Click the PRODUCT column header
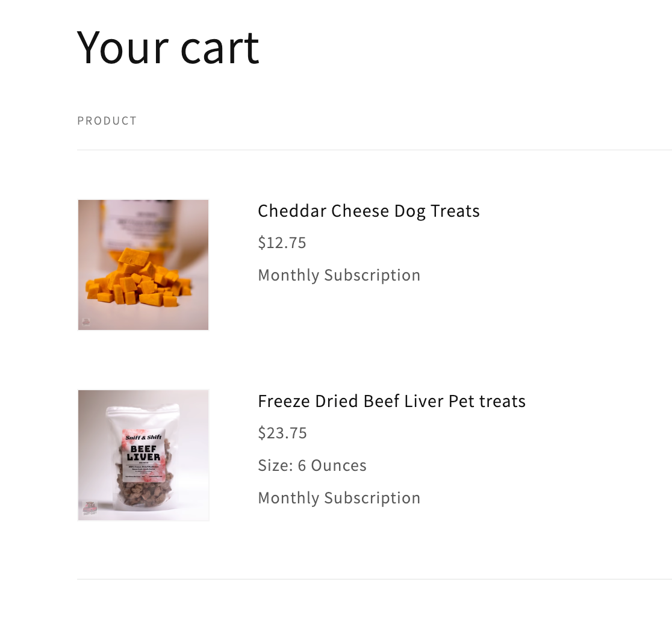This screenshot has width=672, height=625. [x=107, y=121]
